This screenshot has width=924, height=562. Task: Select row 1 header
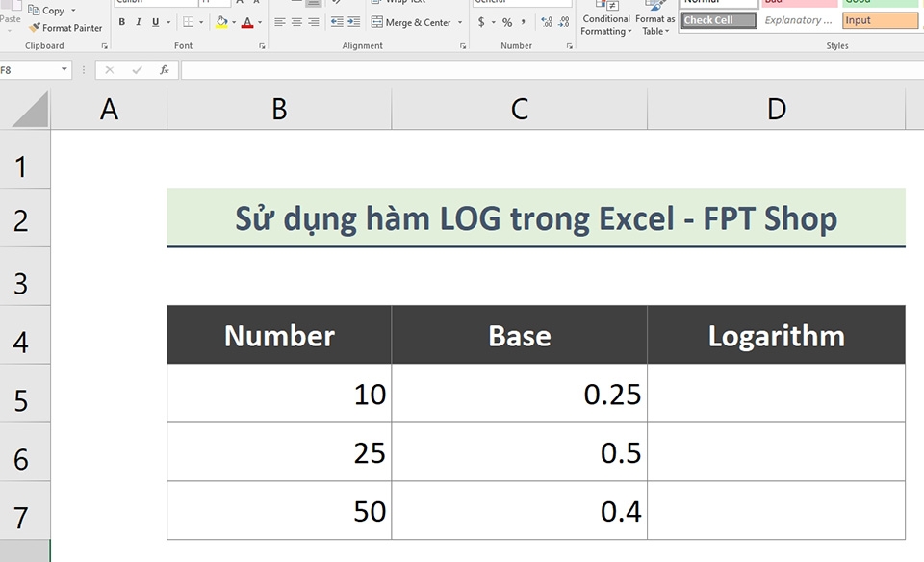click(x=25, y=159)
